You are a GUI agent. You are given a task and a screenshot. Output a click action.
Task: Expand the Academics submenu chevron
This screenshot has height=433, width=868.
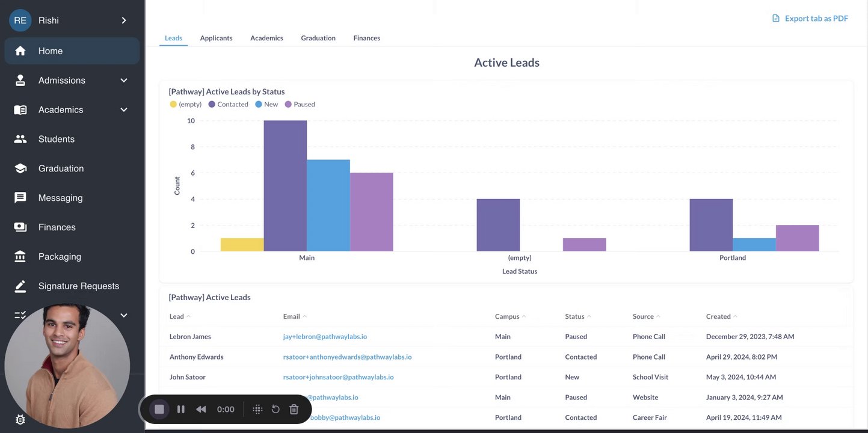pyautogui.click(x=124, y=110)
